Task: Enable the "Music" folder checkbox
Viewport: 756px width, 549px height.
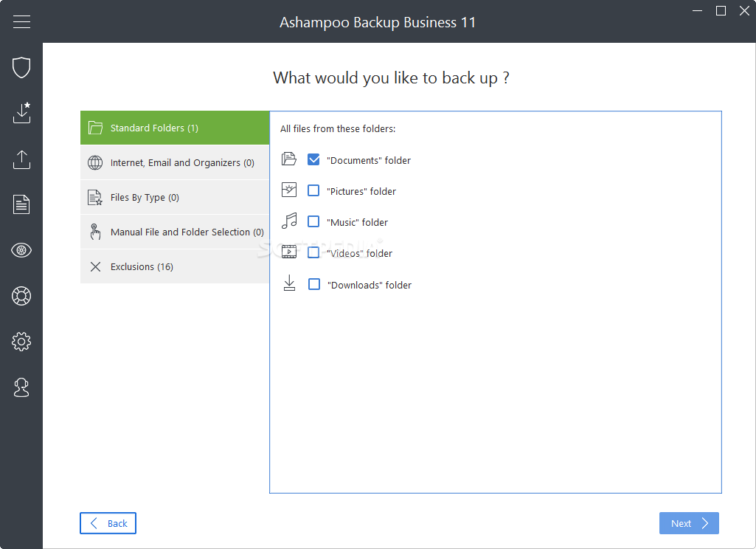Action: (313, 221)
